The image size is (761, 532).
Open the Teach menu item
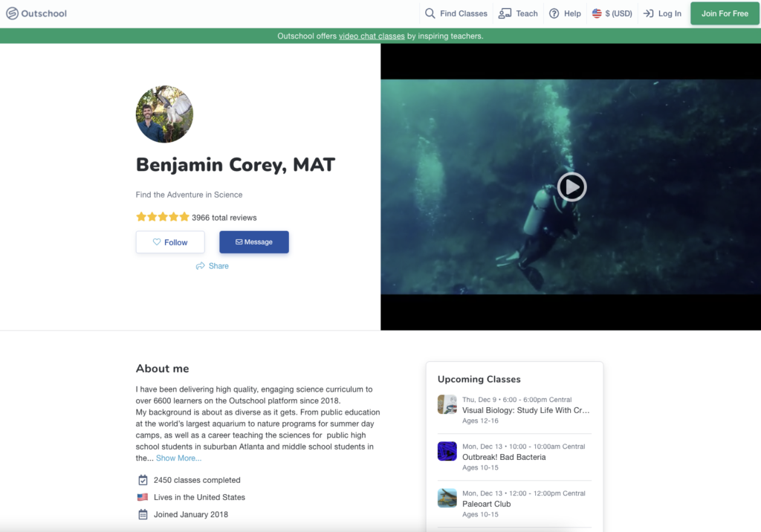pos(527,13)
